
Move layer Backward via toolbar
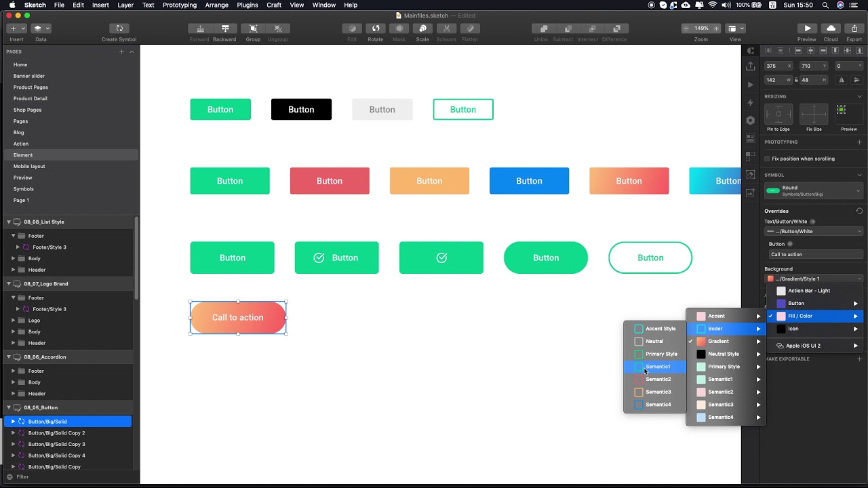click(225, 28)
